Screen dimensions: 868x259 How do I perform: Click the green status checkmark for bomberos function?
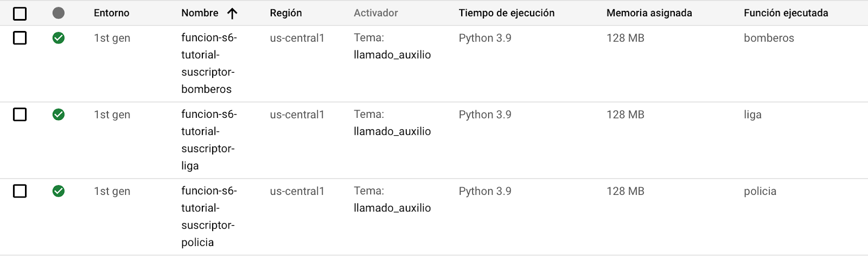click(x=59, y=37)
